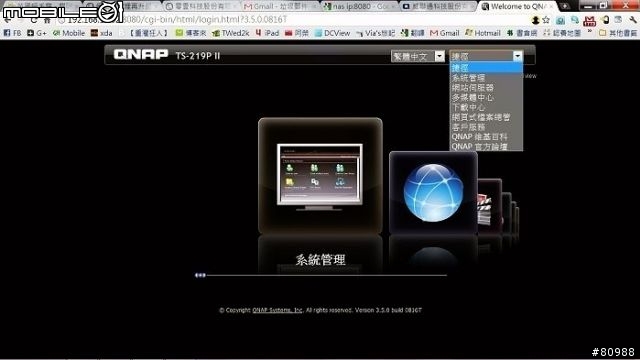
Task: Open the xda bookmark
Action: (102, 33)
